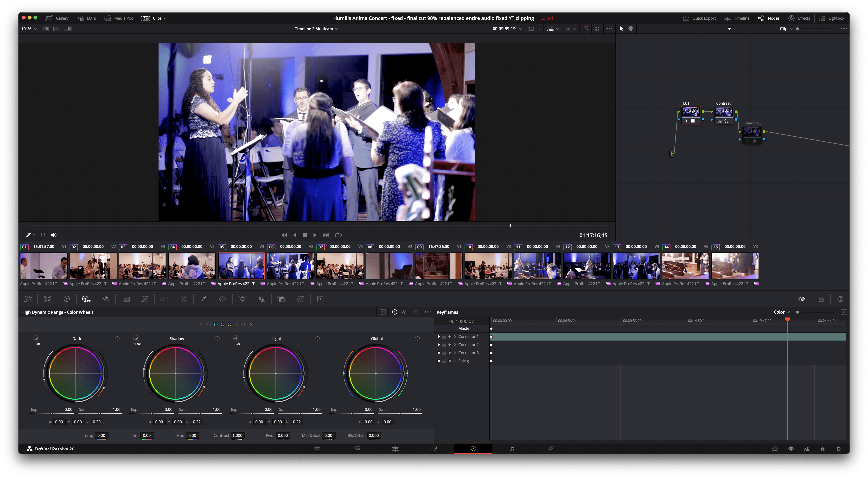Reset the Shadow color wheel
The width and height of the screenshot is (868, 478).
pyautogui.click(x=217, y=338)
